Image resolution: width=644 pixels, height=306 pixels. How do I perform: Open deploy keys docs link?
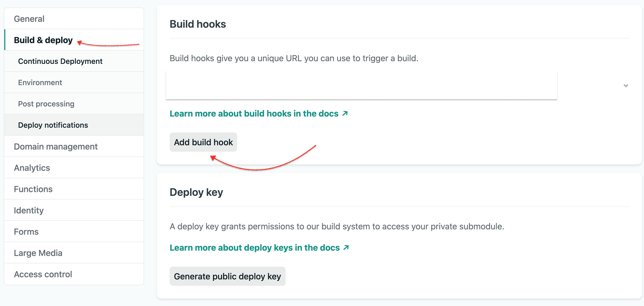coord(259,248)
